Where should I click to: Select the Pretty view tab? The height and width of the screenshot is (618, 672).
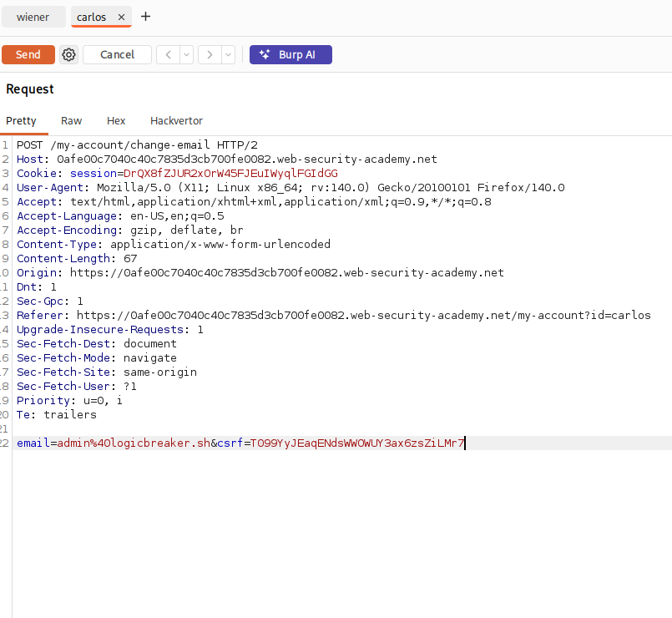[x=21, y=121]
